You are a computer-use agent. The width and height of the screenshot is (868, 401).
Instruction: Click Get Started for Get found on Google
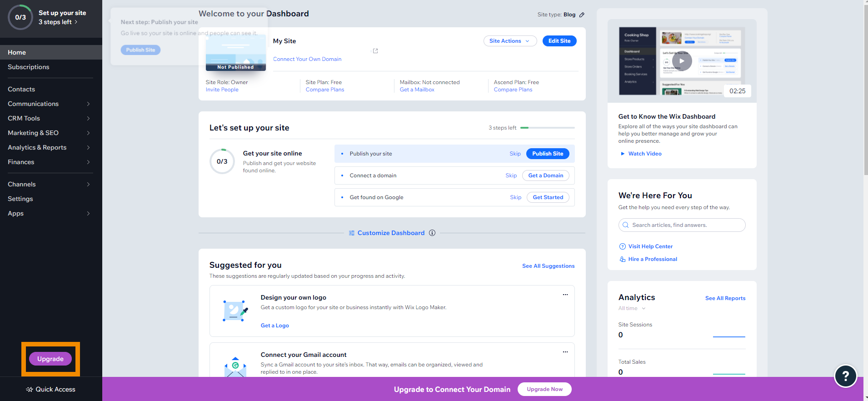pos(548,197)
